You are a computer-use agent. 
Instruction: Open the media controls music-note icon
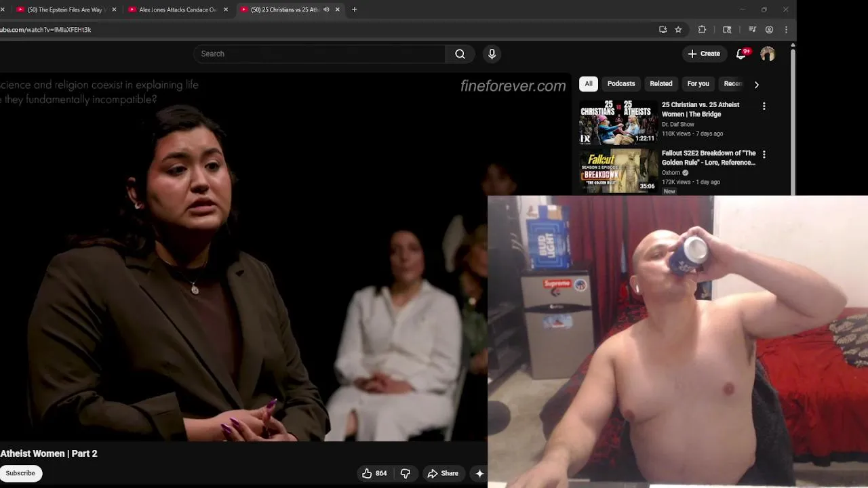pos(752,30)
